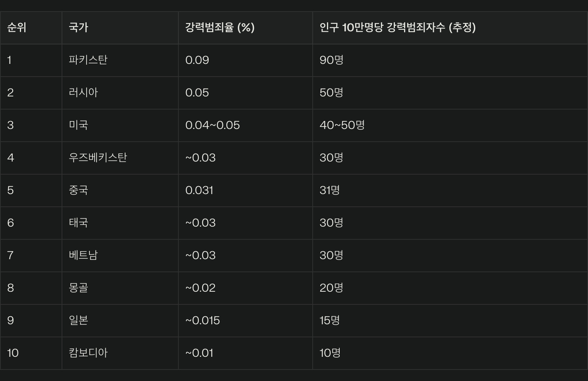Select the ~0.015 rate cell
Screen dimensions: 588x381
tap(203, 320)
